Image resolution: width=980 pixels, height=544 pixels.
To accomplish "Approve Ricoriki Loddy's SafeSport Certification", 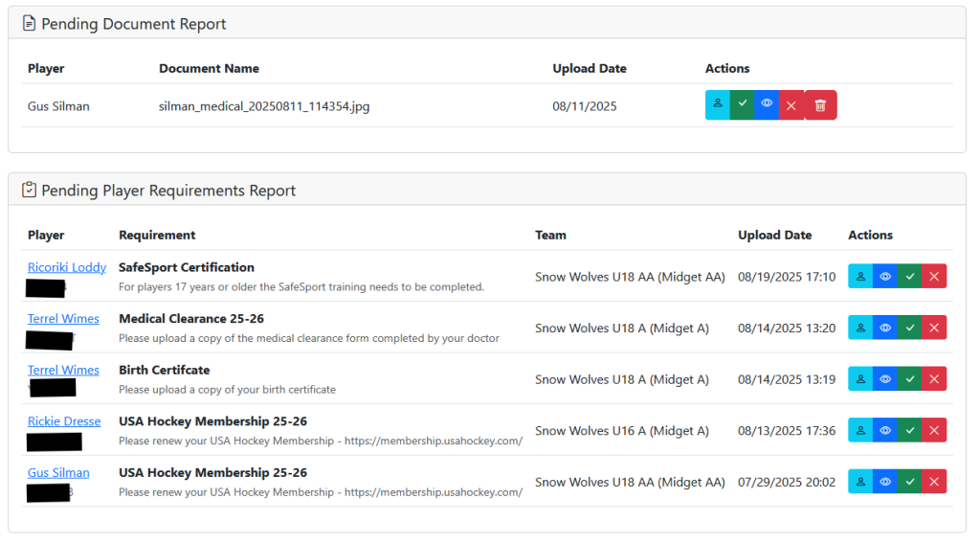I will pyautogui.click(x=909, y=277).
